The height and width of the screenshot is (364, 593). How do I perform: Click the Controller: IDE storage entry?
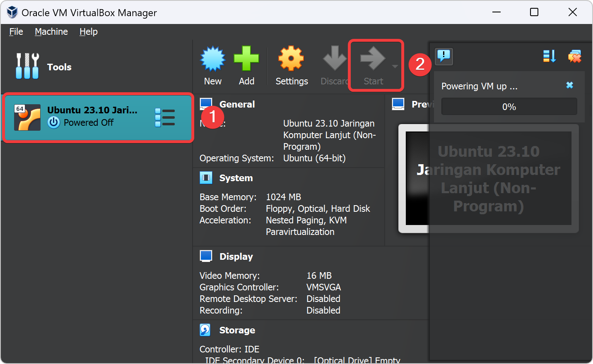pos(229,349)
